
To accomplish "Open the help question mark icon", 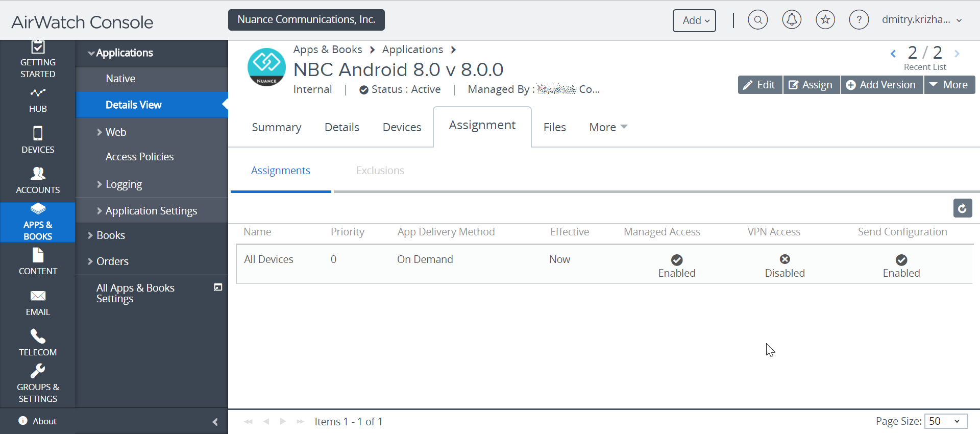I will tap(859, 20).
